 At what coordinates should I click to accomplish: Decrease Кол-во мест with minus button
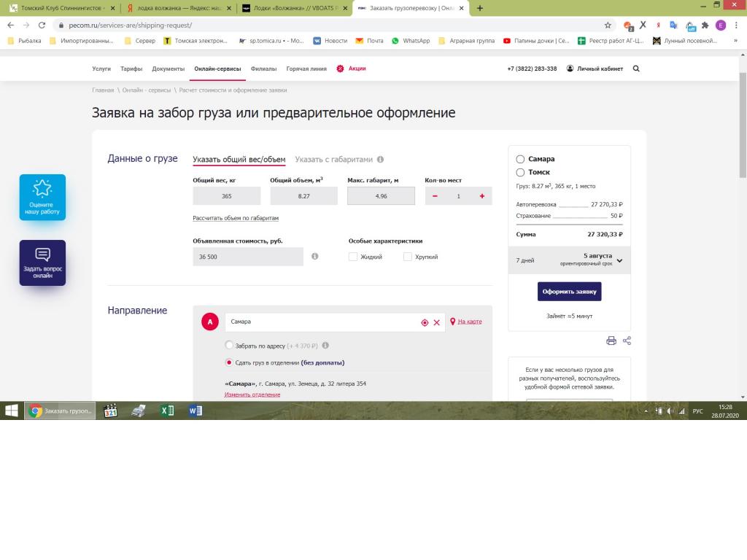[x=436, y=196]
